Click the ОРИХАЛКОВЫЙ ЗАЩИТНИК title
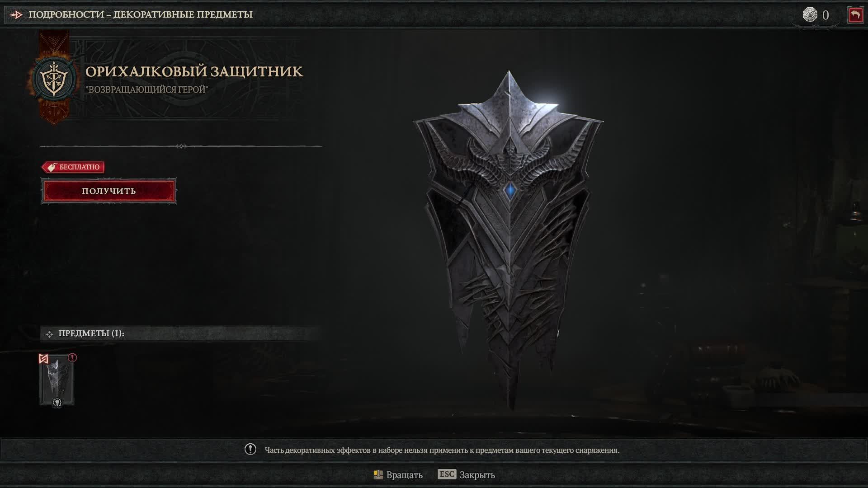The width and height of the screenshot is (868, 488). [x=194, y=71]
